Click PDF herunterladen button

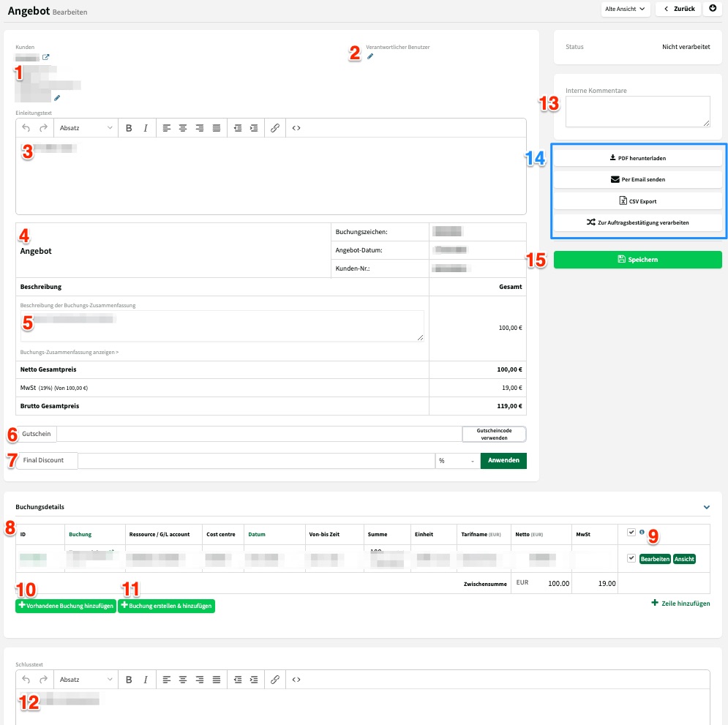637,158
